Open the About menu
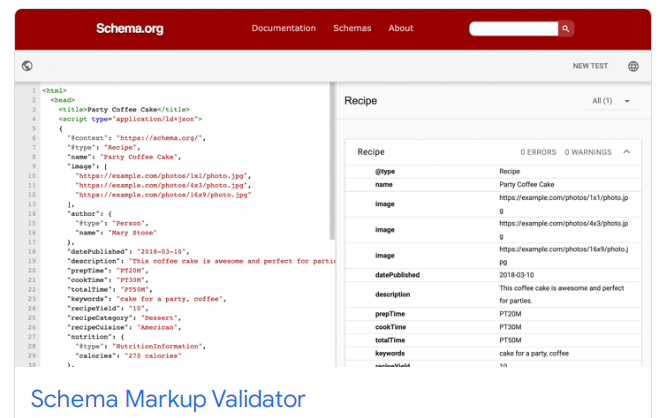Screen dimensions: 670x418 click(401, 28)
